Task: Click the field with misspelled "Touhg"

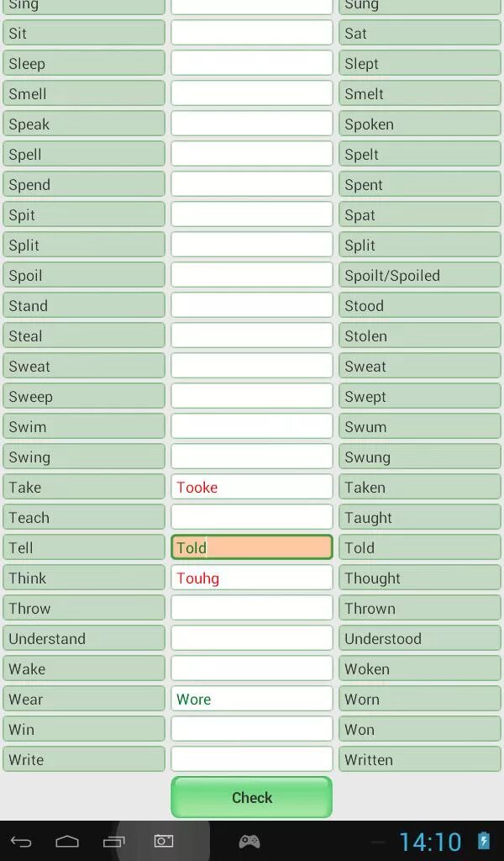Action: [x=252, y=578]
